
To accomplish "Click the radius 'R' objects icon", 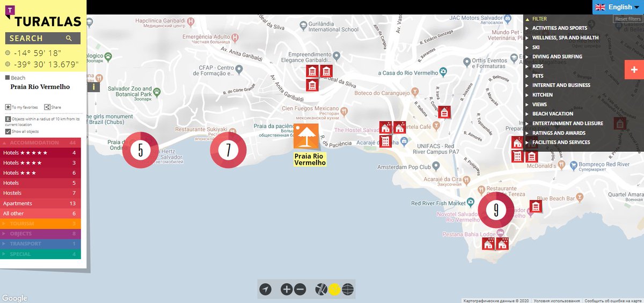I will point(8,119).
